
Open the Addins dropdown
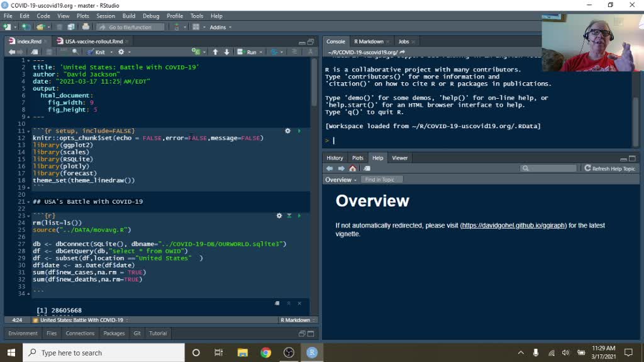click(221, 27)
